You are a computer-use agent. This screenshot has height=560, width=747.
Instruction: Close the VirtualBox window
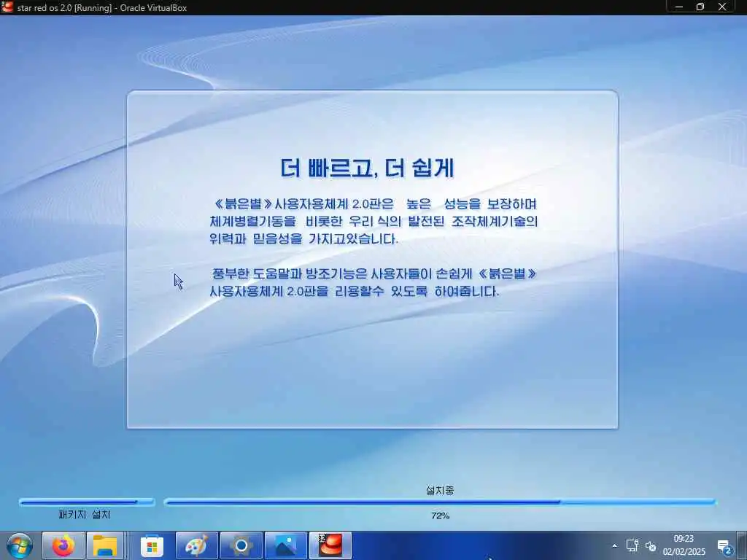(722, 7)
